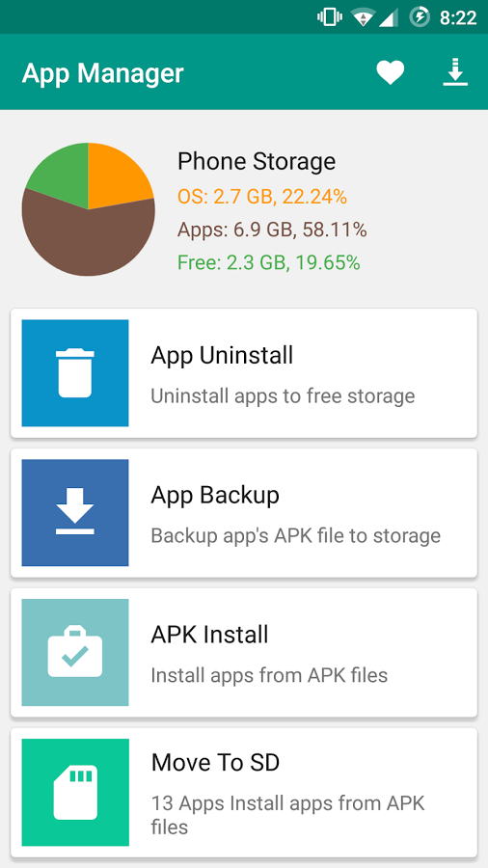Tap the Apps 6.9 GB storage text

click(x=272, y=230)
